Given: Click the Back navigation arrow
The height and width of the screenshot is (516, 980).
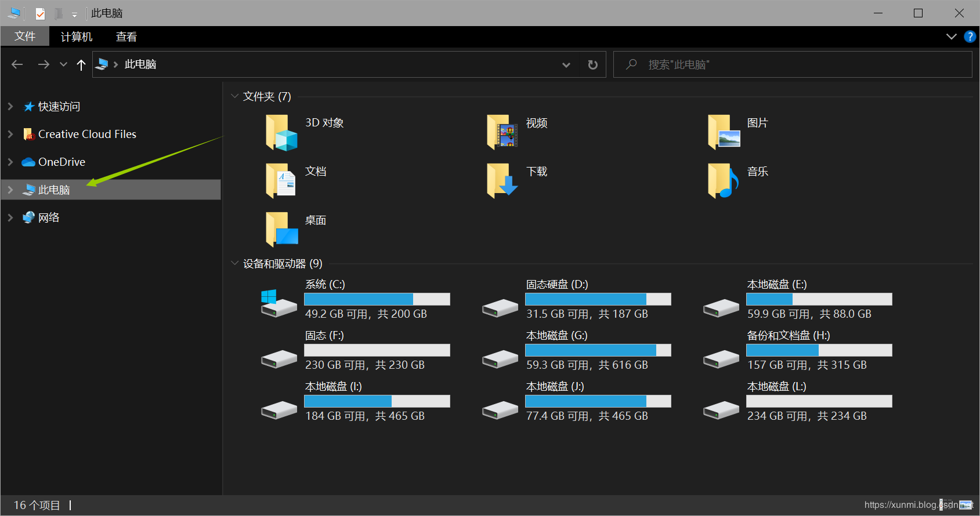Looking at the screenshot, I should click(x=17, y=64).
